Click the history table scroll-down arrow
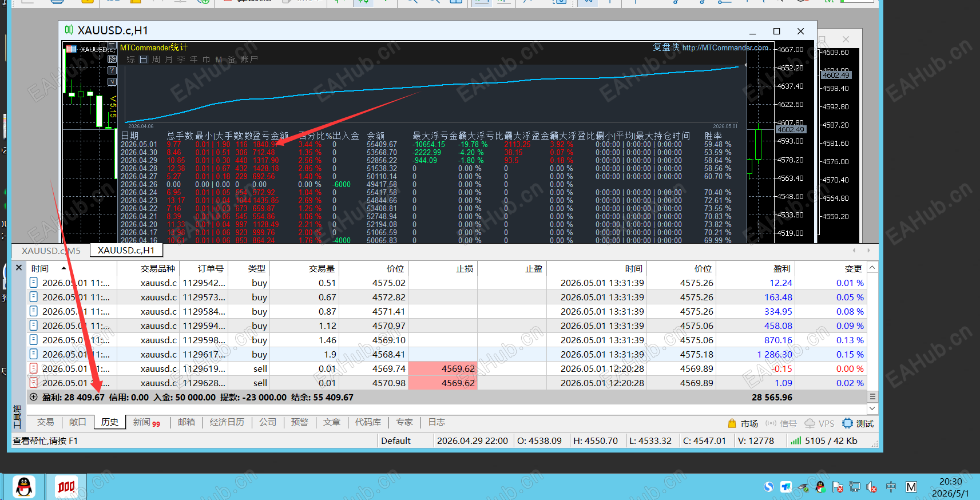This screenshot has width=980, height=500. 872,408
